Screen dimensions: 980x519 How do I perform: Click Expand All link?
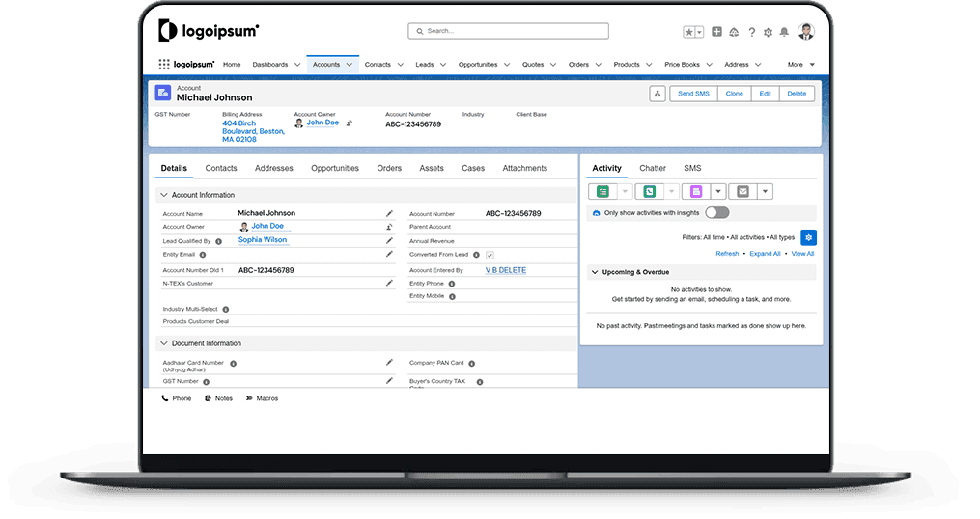tap(765, 254)
